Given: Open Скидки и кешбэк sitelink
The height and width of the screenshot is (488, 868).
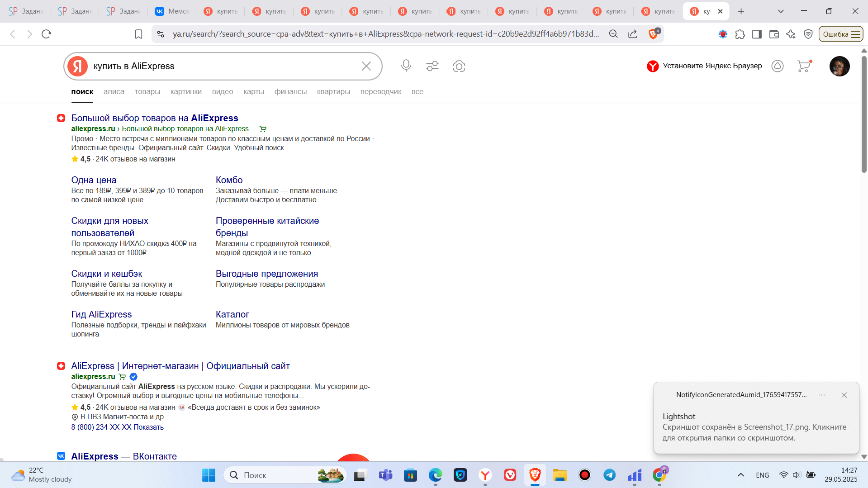Looking at the screenshot, I should 107,274.
